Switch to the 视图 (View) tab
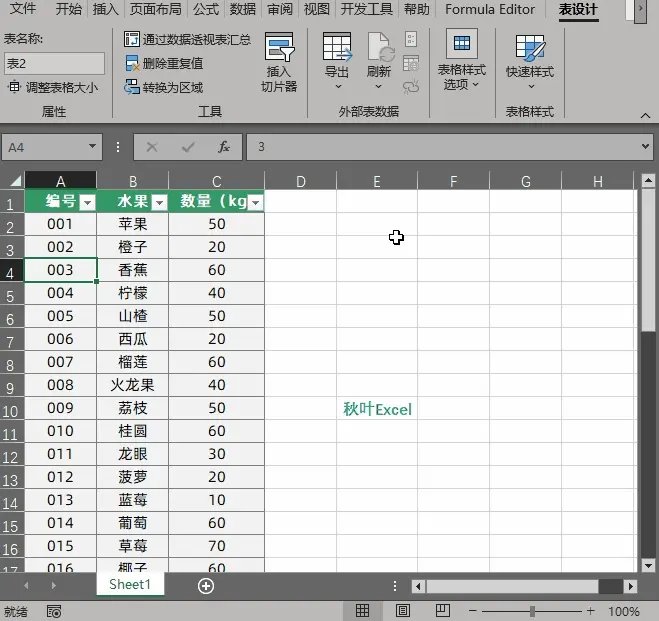Viewport: 659px width, 621px height. [316, 8]
